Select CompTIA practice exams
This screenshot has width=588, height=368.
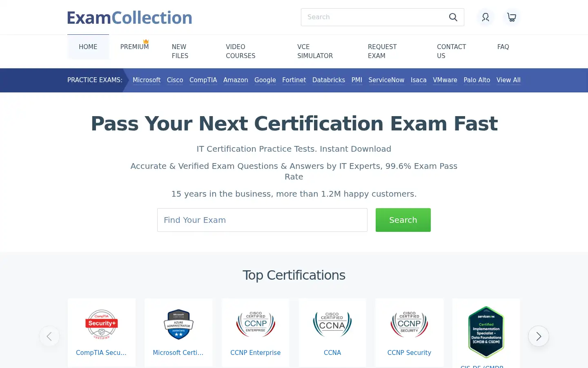pyautogui.click(x=203, y=80)
